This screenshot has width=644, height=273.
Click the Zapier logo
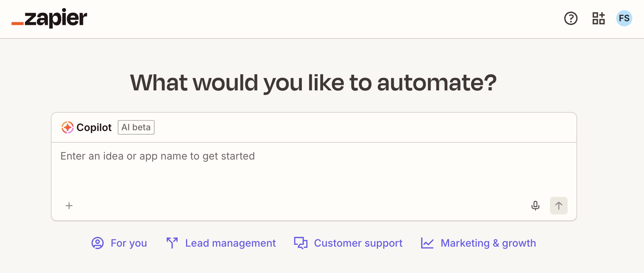tap(49, 18)
